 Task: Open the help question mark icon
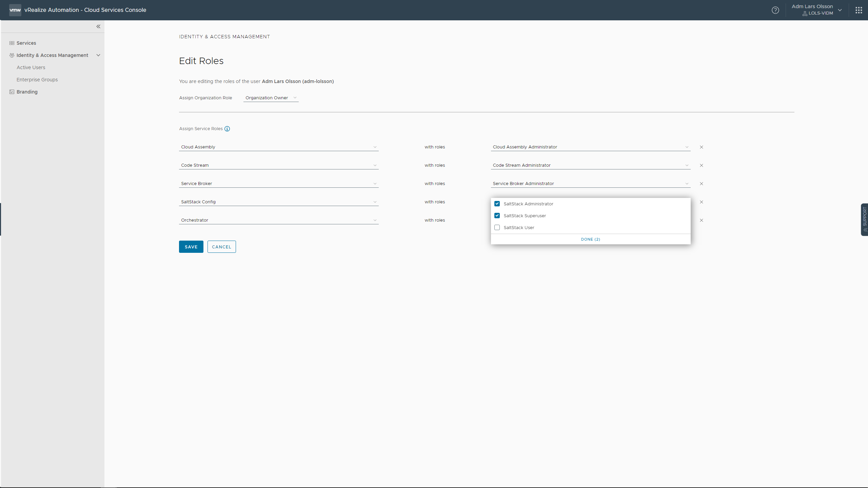pos(775,10)
